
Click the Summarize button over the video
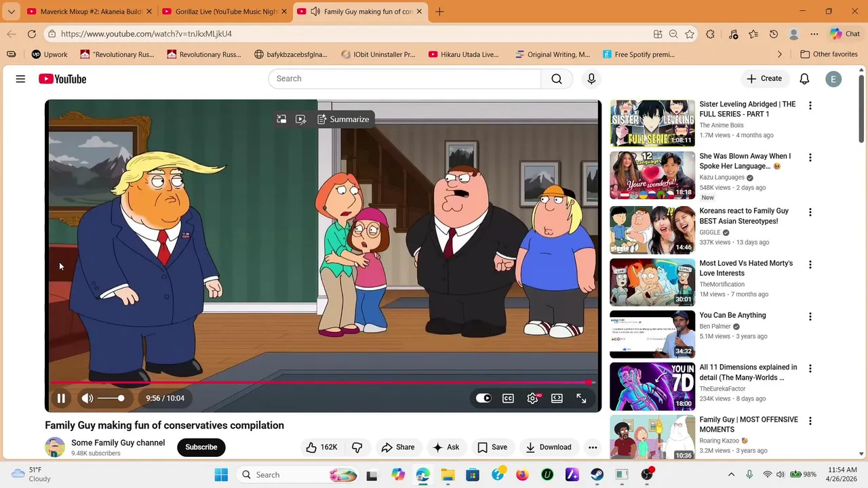[343, 119]
